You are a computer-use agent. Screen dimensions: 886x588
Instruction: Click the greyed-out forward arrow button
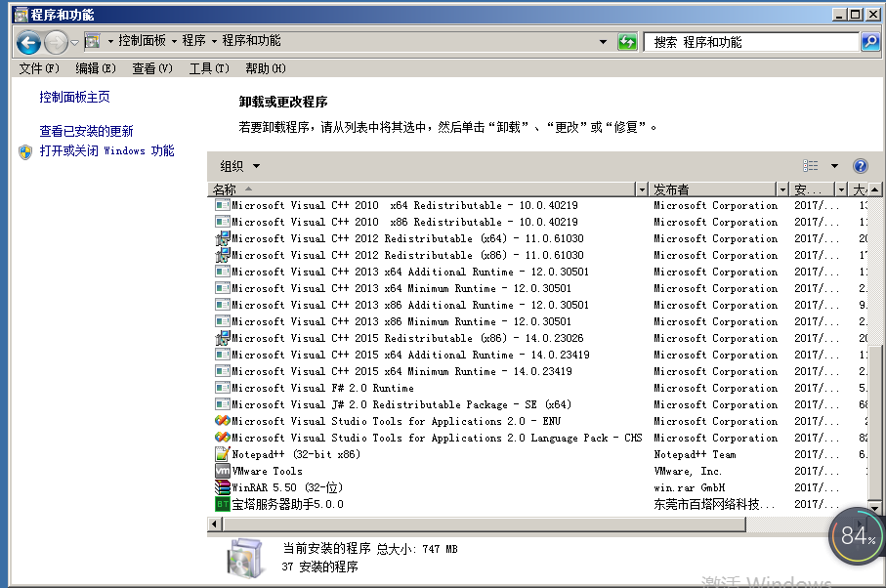tap(56, 42)
